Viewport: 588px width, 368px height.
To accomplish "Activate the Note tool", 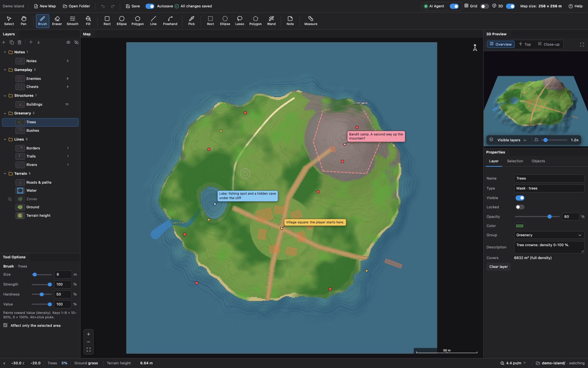I will [290, 21].
